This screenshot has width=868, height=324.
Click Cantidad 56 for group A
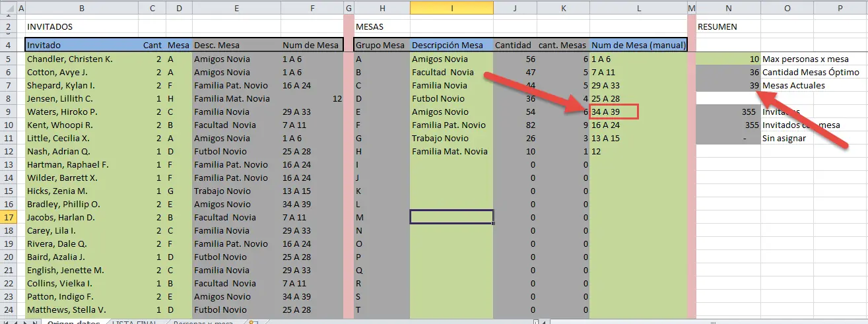pos(515,59)
